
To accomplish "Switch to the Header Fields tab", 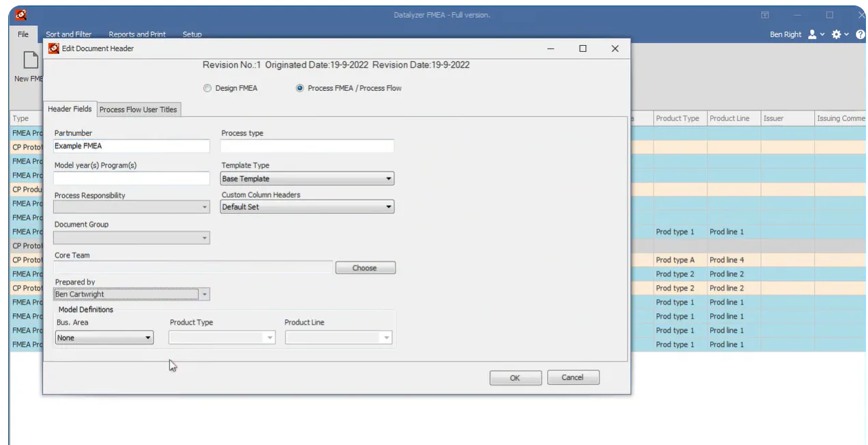I will [70, 109].
